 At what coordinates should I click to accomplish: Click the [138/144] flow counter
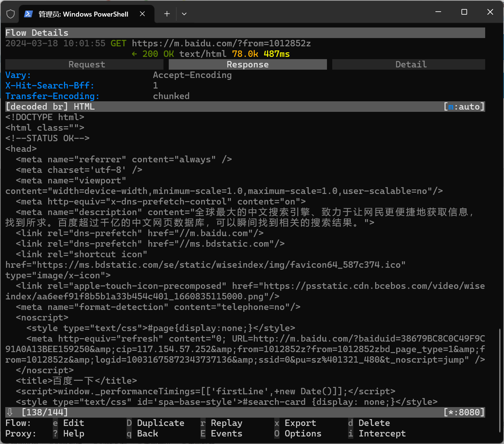tap(45, 412)
